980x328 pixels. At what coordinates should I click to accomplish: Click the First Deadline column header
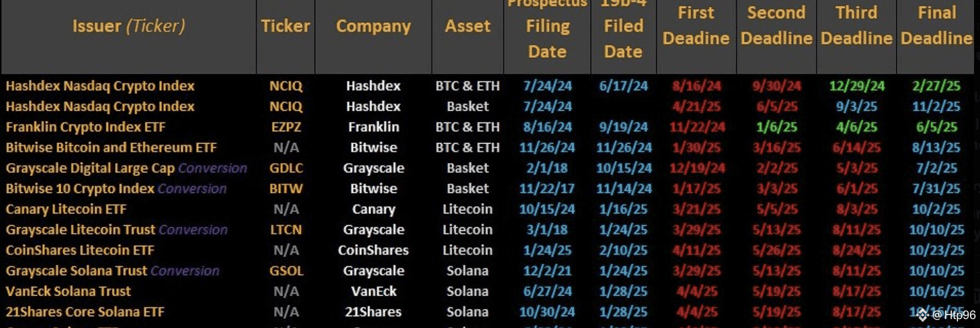(x=696, y=25)
